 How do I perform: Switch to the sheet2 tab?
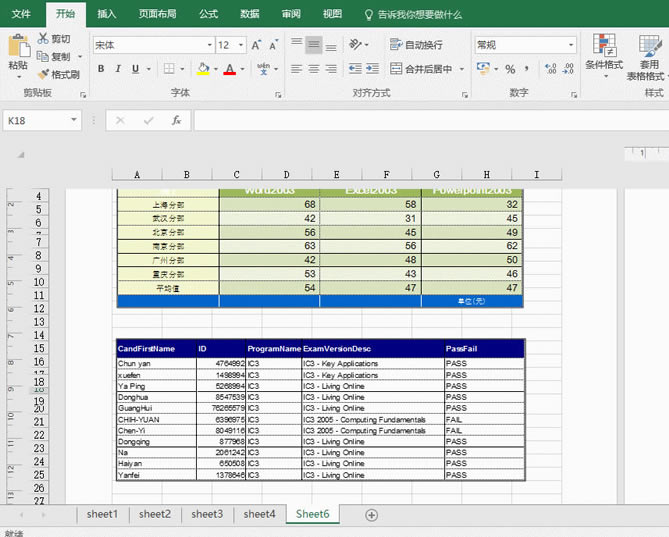click(x=154, y=514)
